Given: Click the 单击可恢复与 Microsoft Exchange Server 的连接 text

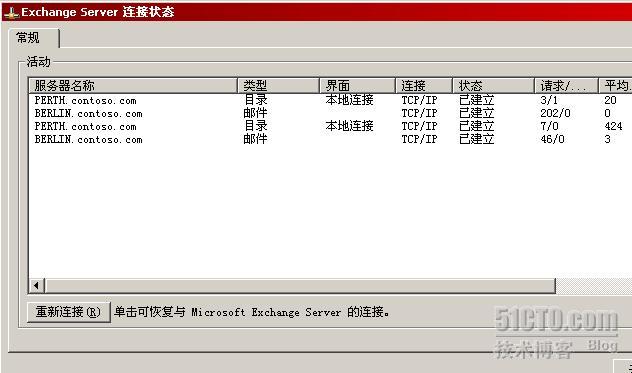Looking at the screenshot, I should coord(252,312).
